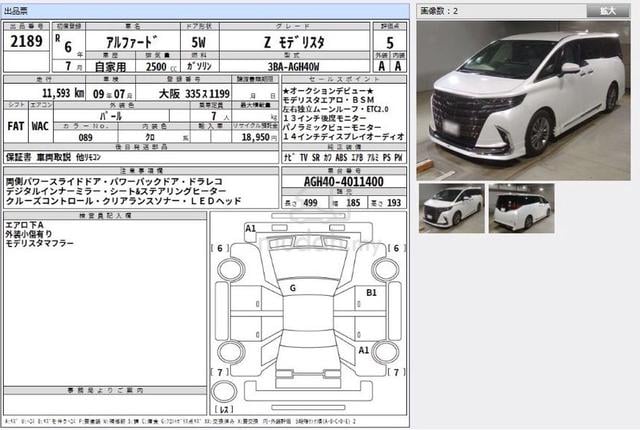Click the fuel type ガソリン

[x=199, y=66]
